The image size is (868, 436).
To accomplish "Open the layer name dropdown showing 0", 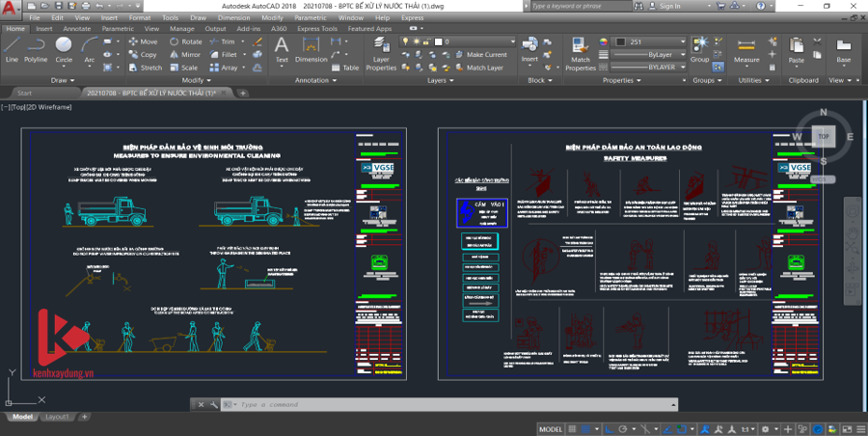I will coord(475,42).
